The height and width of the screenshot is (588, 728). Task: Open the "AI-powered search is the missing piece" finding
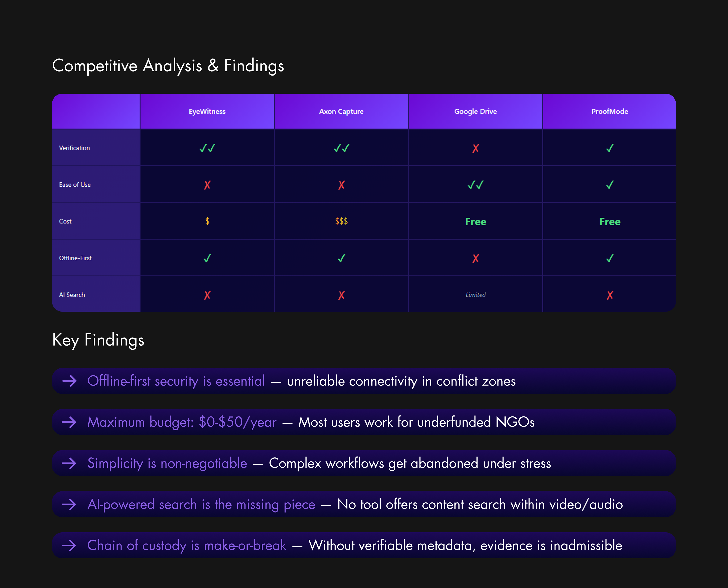[201, 504]
